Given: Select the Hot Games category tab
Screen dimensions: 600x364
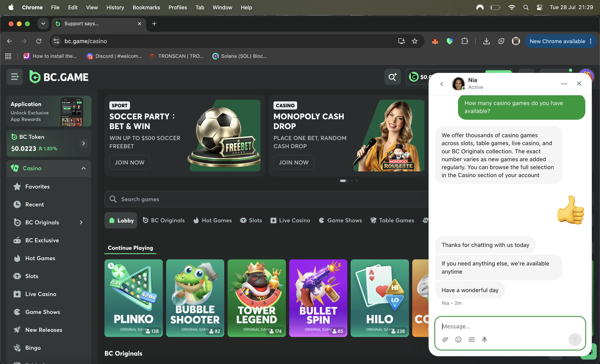Looking at the screenshot, I should [212, 220].
